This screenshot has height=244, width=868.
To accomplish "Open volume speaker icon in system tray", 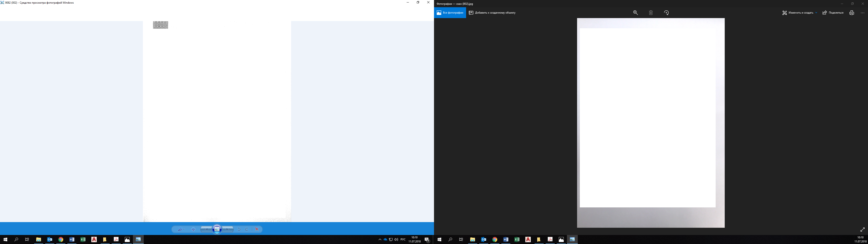I will click(396, 240).
